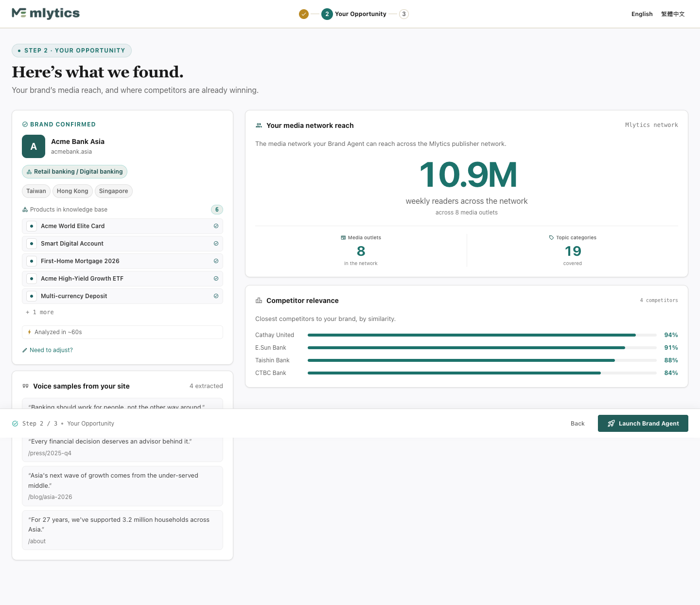Toggle check on Multi-currency Deposit
700x605 pixels.
pyautogui.click(x=216, y=296)
